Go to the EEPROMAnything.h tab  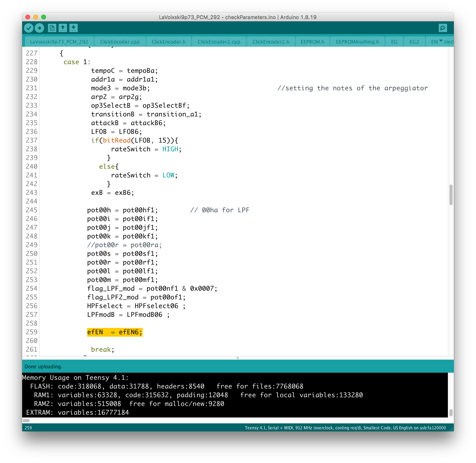point(357,42)
